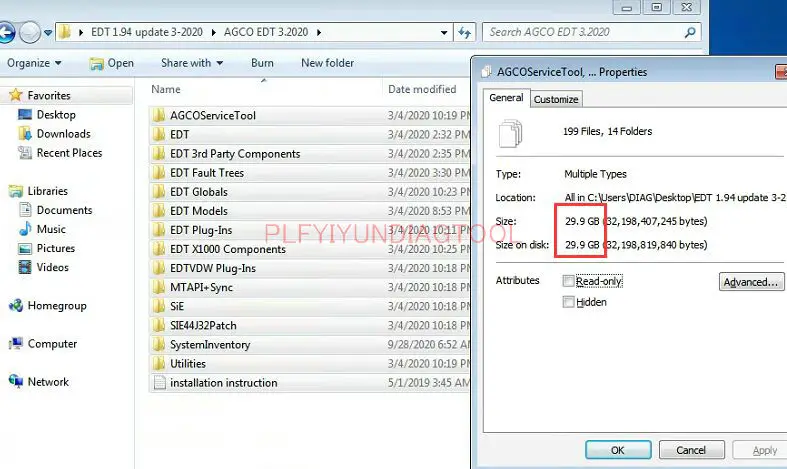Screen dimensions: 787x469
Task: Select the EDTVDW Plug-Ins folder icon
Action: coord(159,268)
